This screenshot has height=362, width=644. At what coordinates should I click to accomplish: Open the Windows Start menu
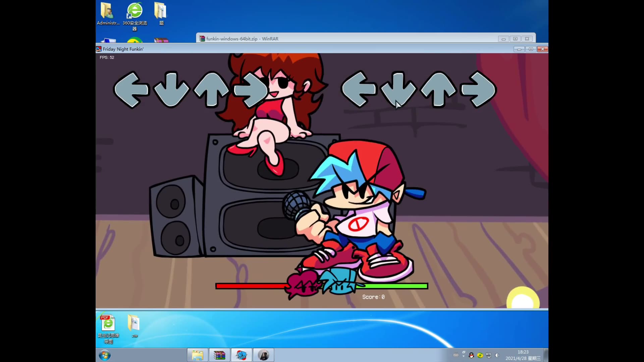point(105,355)
